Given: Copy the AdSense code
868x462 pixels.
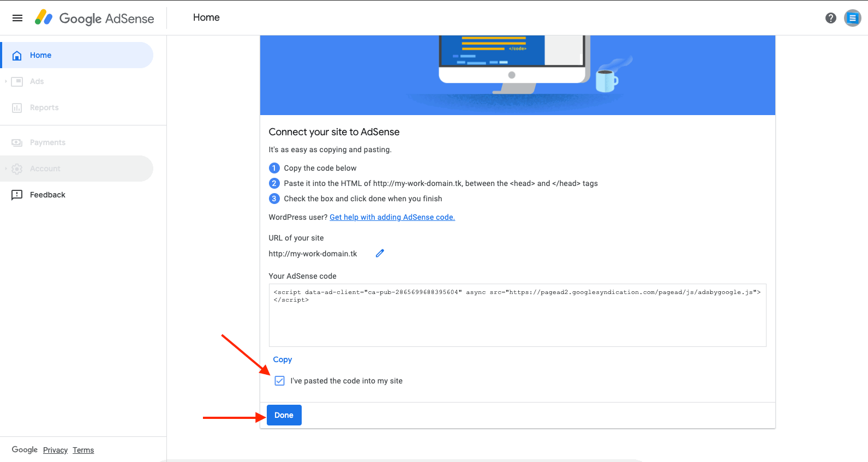Looking at the screenshot, I should pos(282,359).
